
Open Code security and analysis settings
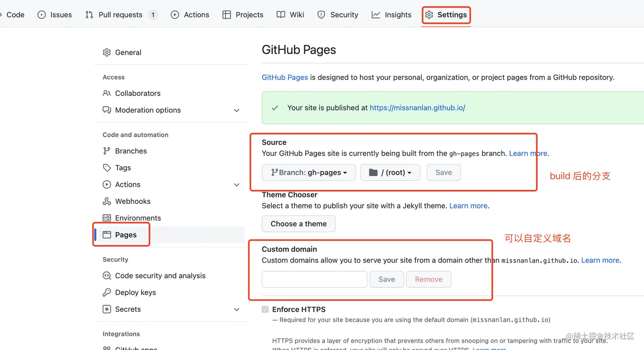pos(160,276)
